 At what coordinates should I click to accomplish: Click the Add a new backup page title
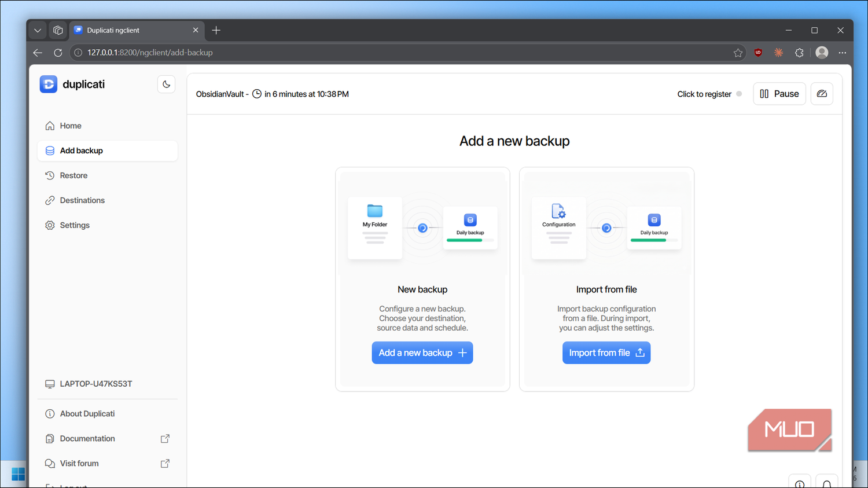click(514, 141)
